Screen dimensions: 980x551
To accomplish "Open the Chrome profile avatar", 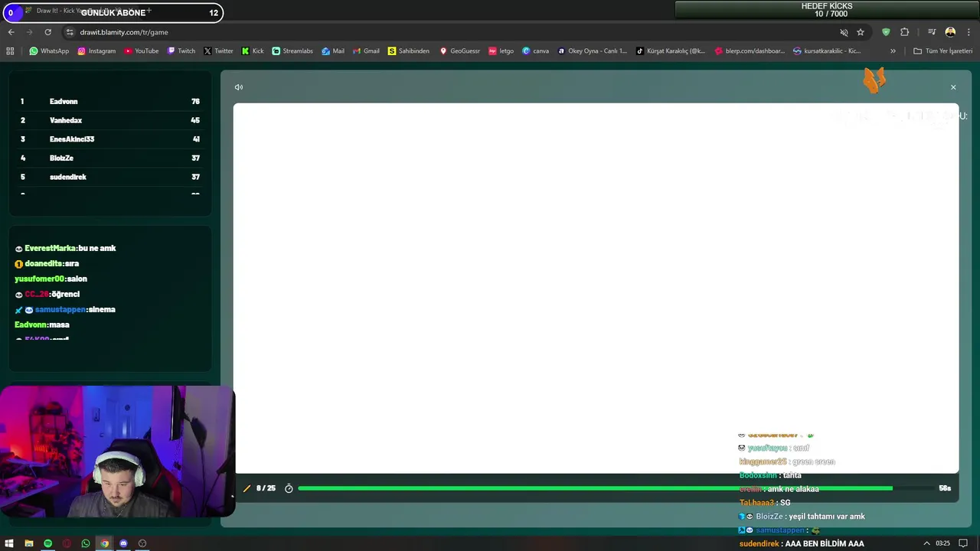I will (950, 32).
